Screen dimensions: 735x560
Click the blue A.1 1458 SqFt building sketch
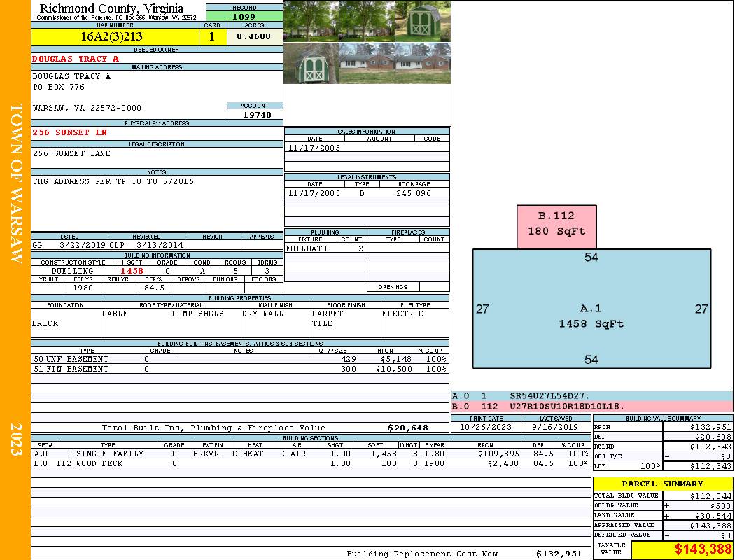591,316
